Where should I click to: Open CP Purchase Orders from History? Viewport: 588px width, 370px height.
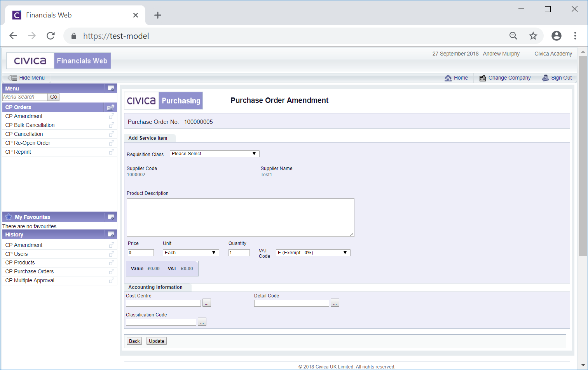pos(30,271)
